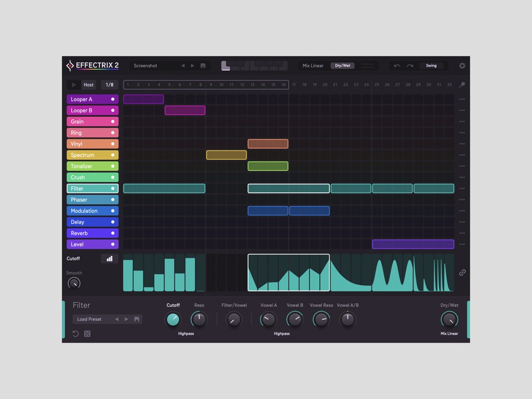The width and height of the screenshot is (532, 399).
Task: Go to previous global preset arrow
Action: coord(183,65)
